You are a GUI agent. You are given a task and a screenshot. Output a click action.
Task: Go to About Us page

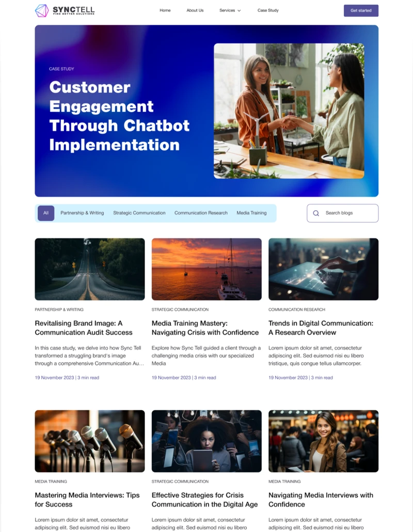click(195, 10)
